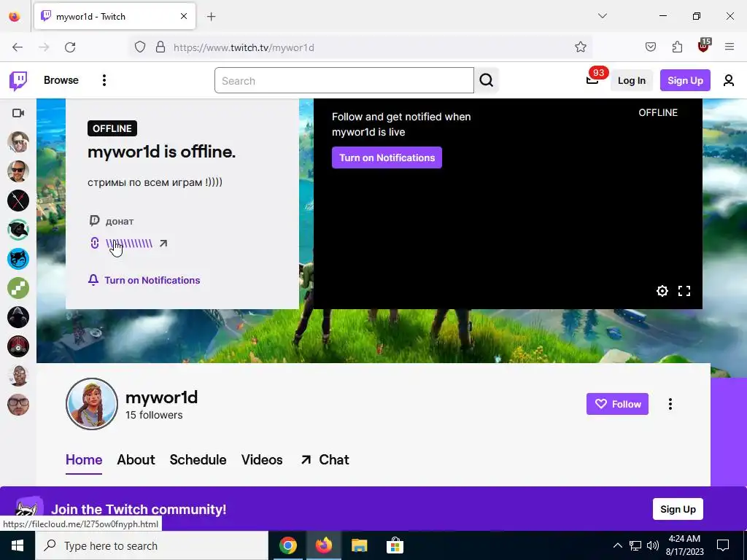Click Sign Up in the purple community banner
The height and width of the screenshot is (560, 747).
pos(678,509)
